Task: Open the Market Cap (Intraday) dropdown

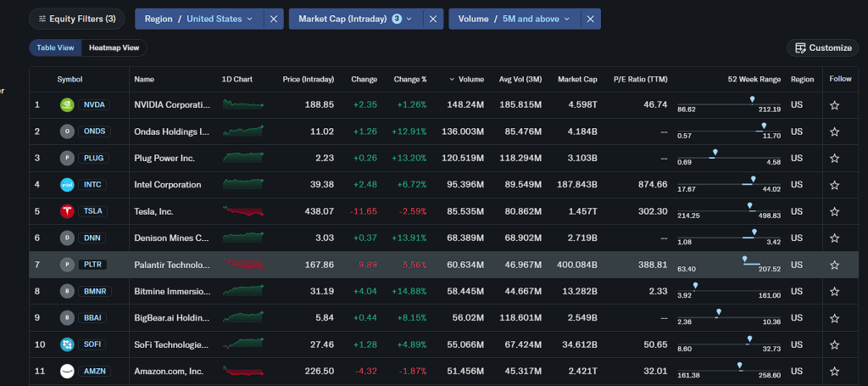Action: tap(355, 19)
